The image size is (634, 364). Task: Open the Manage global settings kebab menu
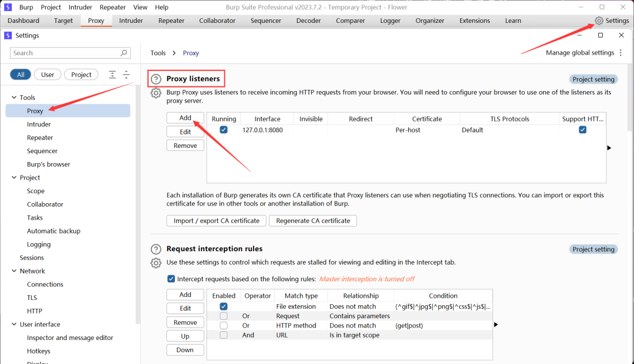click(x=620, y=53)
